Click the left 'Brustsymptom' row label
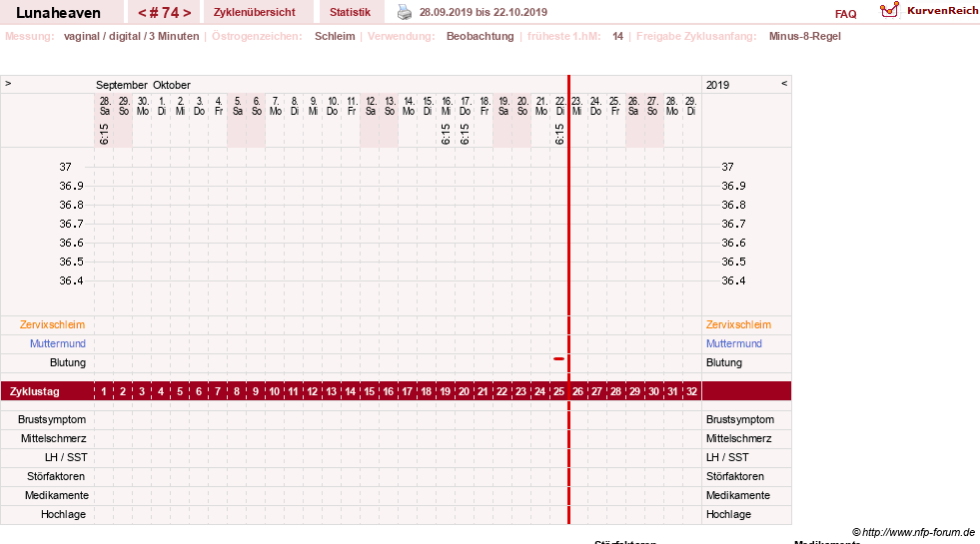 pos(52,419)
